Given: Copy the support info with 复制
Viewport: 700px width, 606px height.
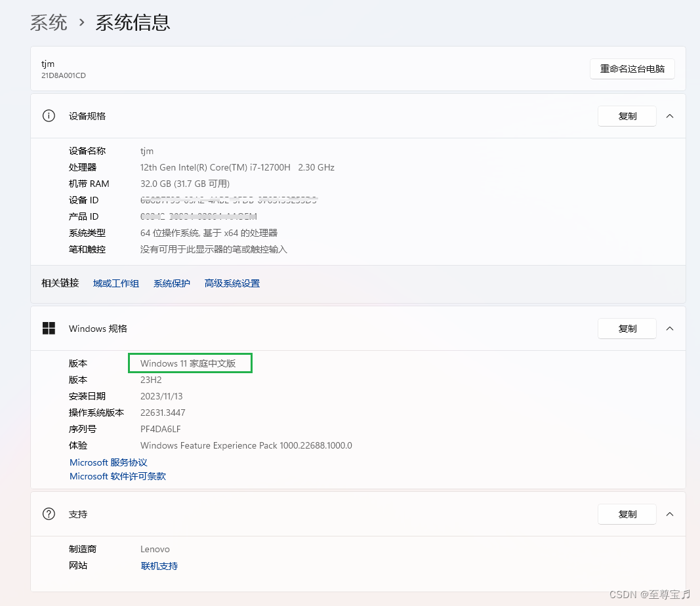Looking at the screenshot, I should coord(627,514).
